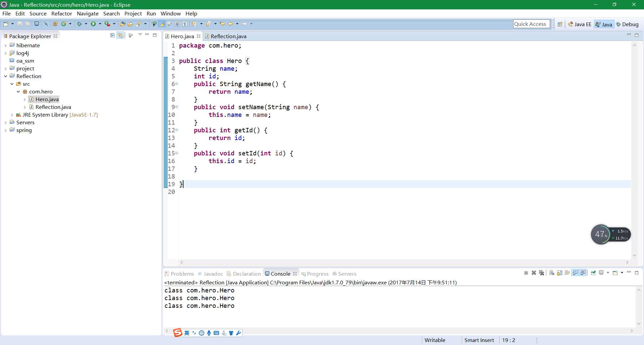644x345 pixels.
Task: Switch to the Debug perspective
Action: (627, 24)
